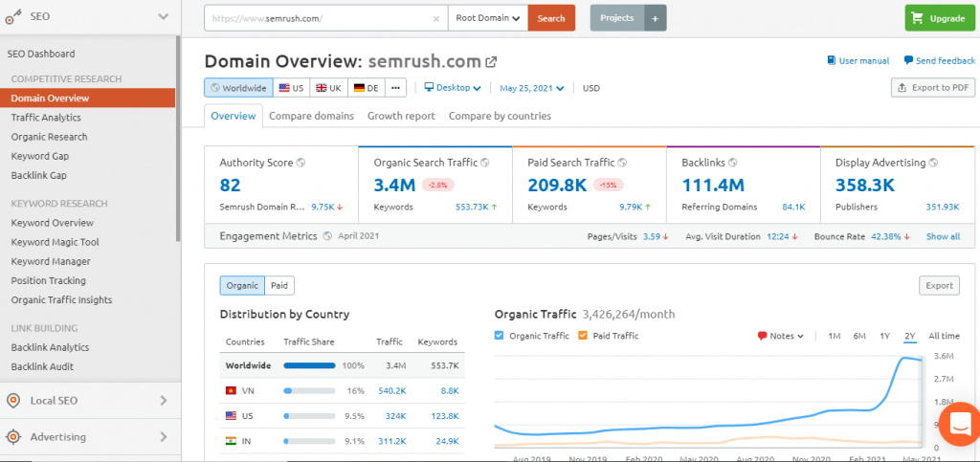
Task: Click the US traffic share bar
Action: pos(309,416)
